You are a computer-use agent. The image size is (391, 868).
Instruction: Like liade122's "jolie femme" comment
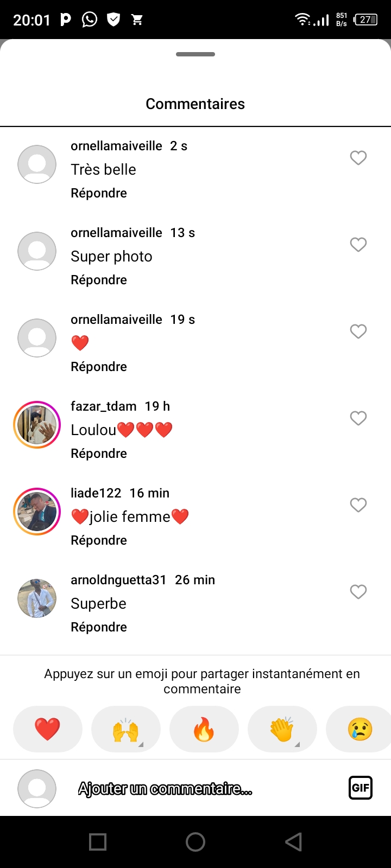(x=358, y=505)
